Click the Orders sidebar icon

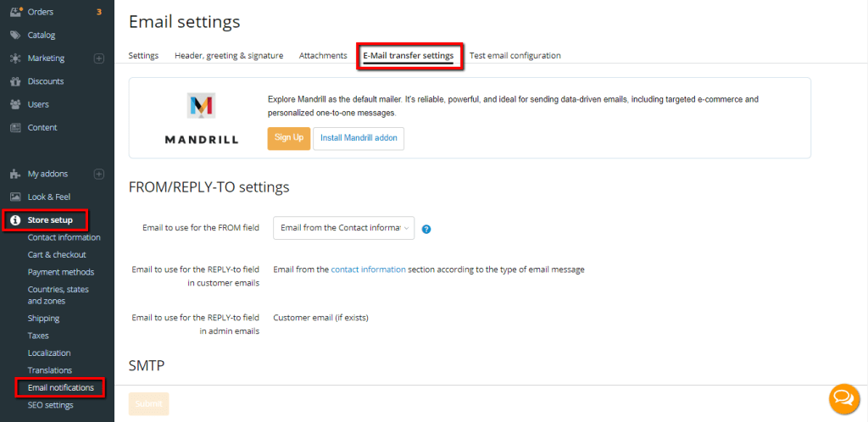click(15, 12)
